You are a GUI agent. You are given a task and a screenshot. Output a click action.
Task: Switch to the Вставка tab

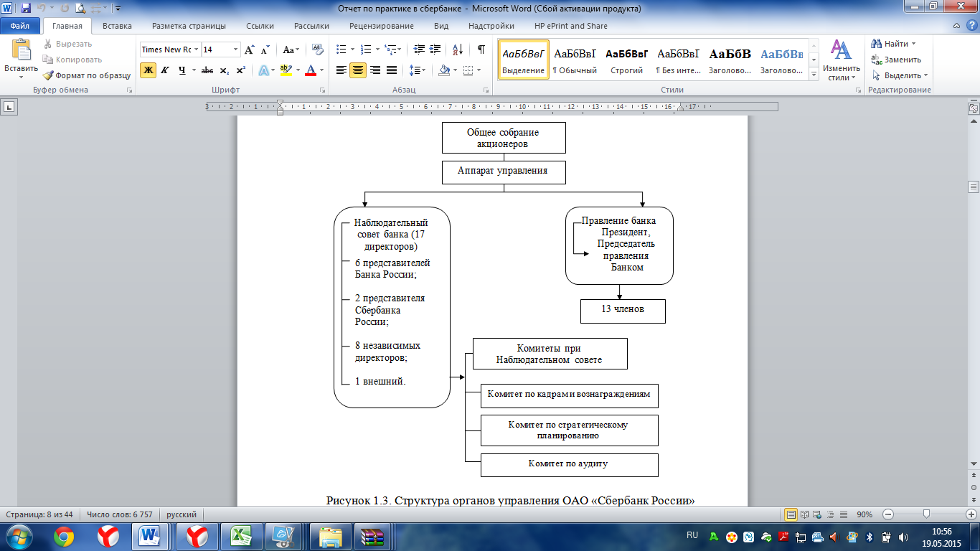117,26
